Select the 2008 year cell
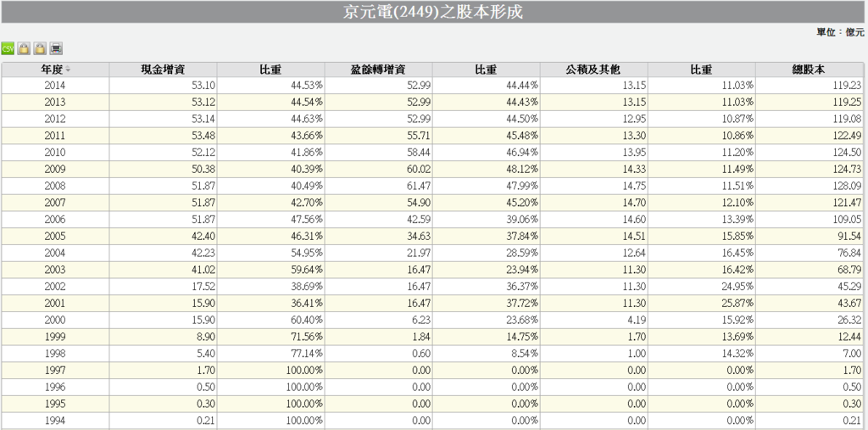Screen dimensions: 868x430 [55, 186]
